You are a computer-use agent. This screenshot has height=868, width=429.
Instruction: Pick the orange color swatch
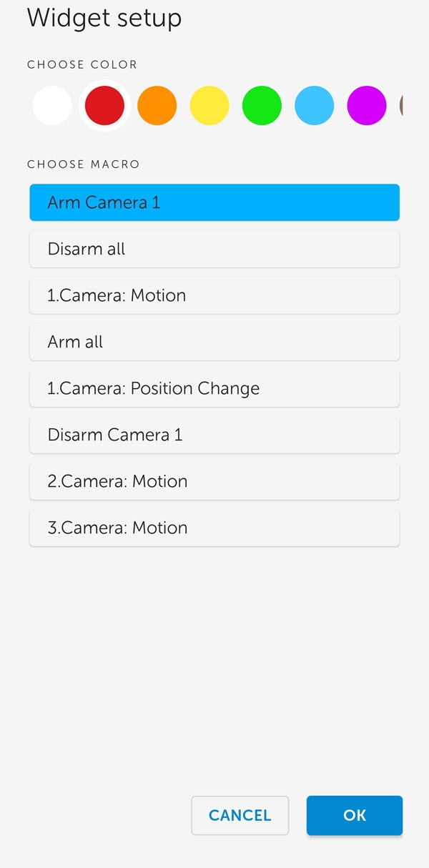[157, 106]
